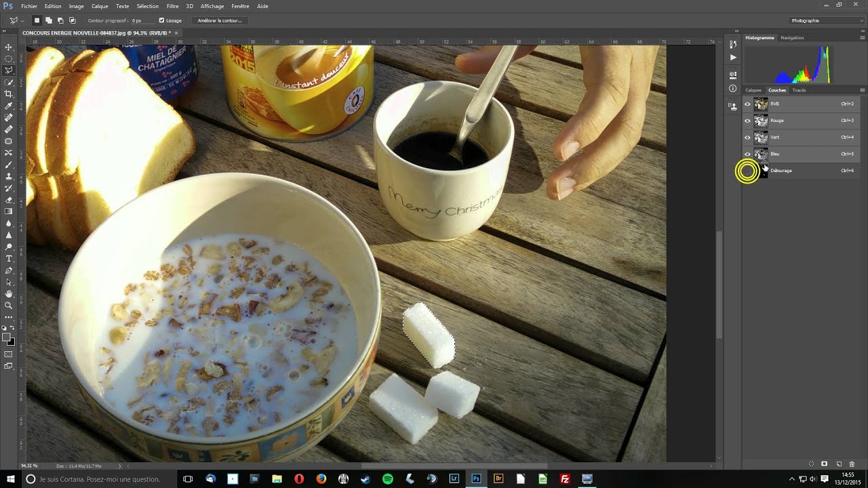
Task: Select the Clone Stamp tool
Action: point(9,176)
